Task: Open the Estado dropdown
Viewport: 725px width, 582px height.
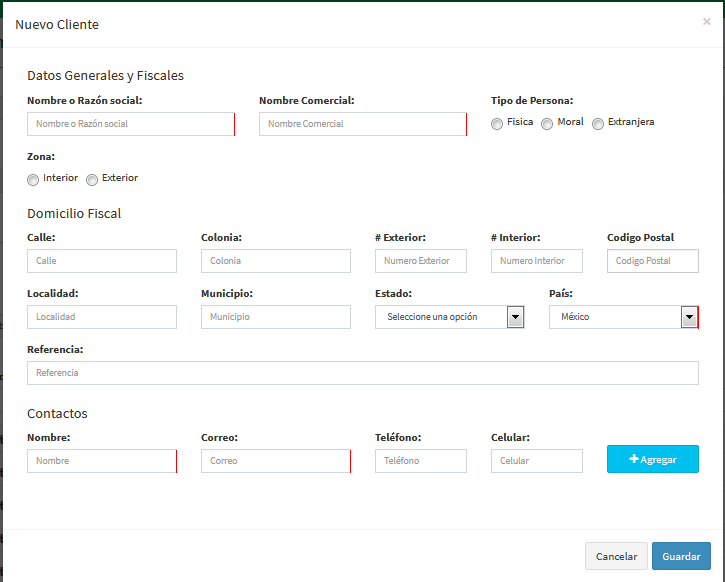Action: (449, 317)
